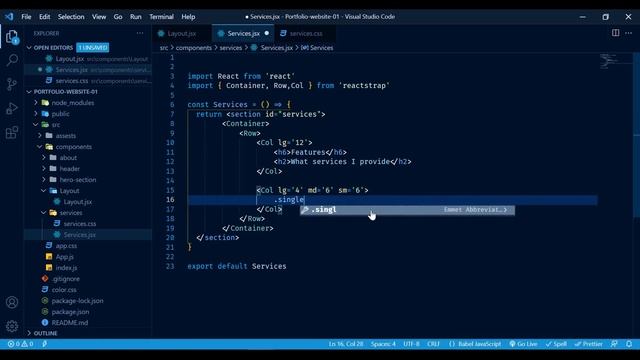
Task: Open Explorer Views and More Actions ellipsis
Action: [140, 33]
